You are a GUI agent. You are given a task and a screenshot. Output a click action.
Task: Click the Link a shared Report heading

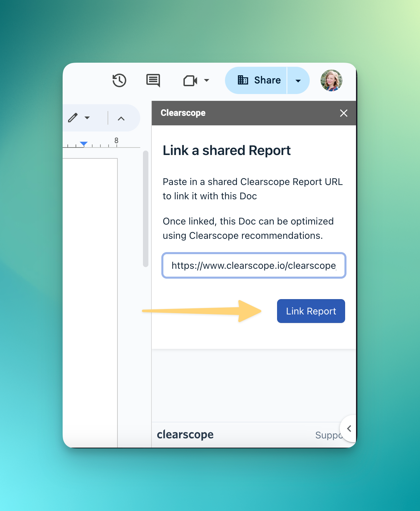[x=227, y=150]
